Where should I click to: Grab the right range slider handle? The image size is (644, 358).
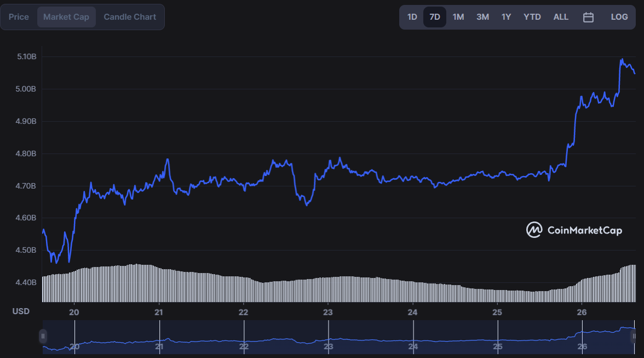[x=634, y=336]
